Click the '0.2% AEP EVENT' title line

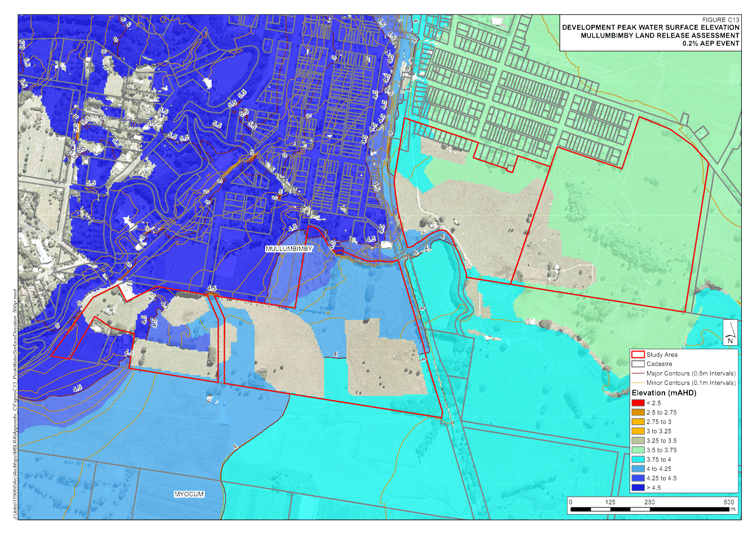[x=711, y=43]
